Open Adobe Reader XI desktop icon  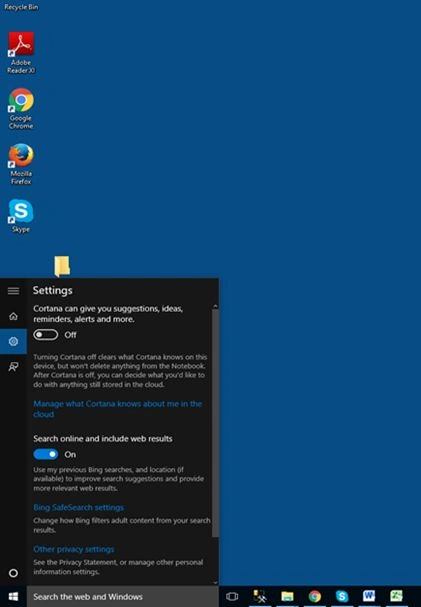click(21, 53)
